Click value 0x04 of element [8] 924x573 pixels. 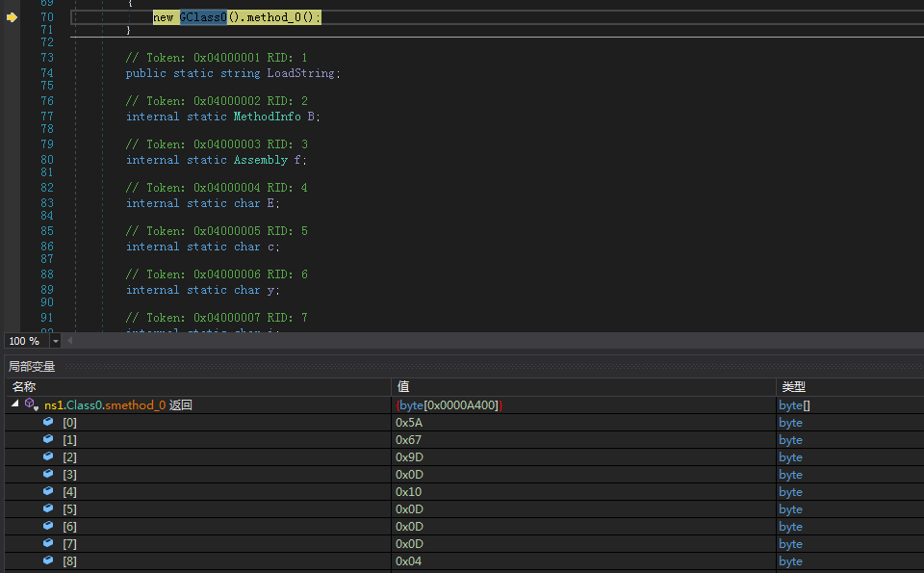[x=408, y=561]
